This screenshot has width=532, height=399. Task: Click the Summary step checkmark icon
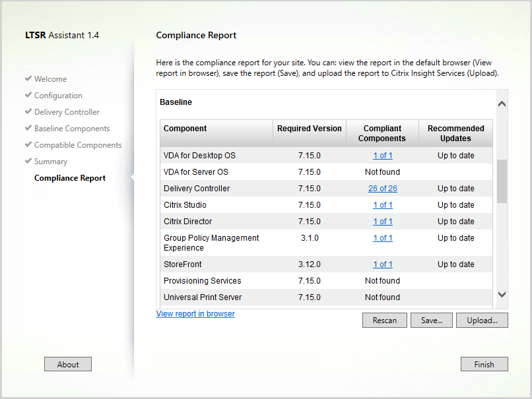click(x=28, y=161)
